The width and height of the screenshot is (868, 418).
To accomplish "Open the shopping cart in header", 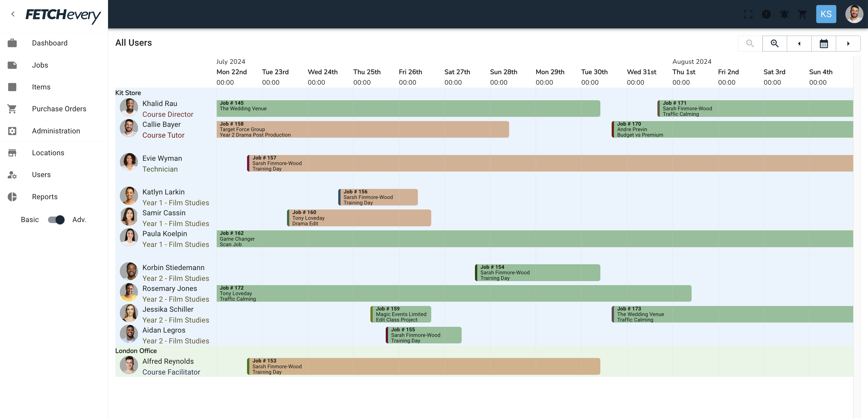I will point(802,14).
